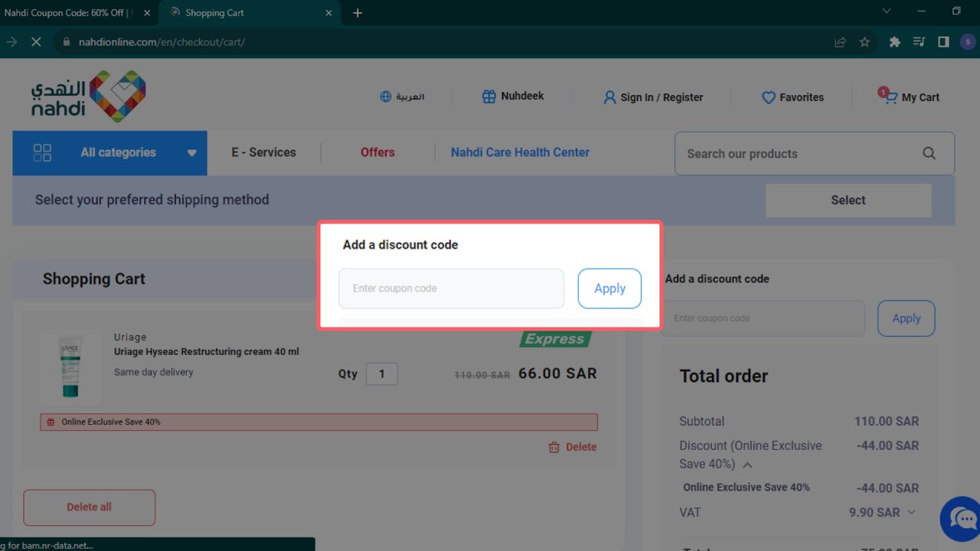
Task: Open the chat support bubble
Action: [962, 519]
